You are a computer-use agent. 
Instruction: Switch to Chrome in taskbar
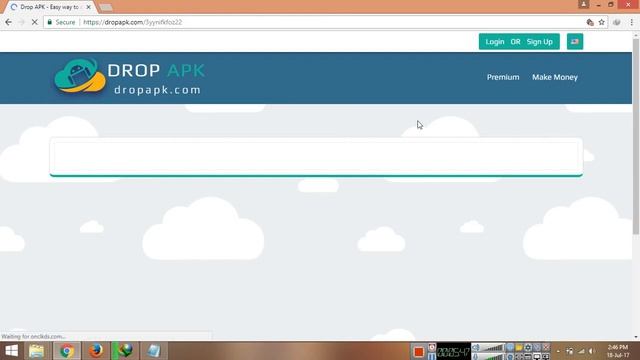point(66,351)
